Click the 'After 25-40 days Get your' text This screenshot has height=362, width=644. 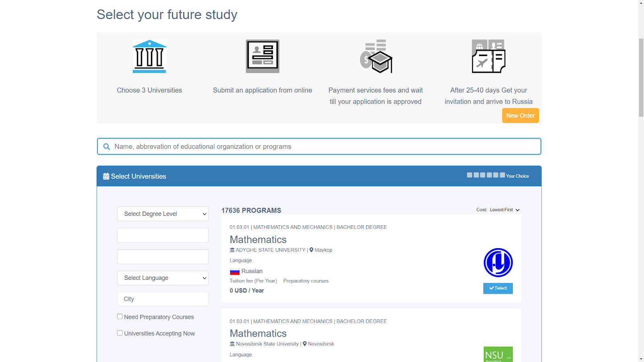point(489,90)
